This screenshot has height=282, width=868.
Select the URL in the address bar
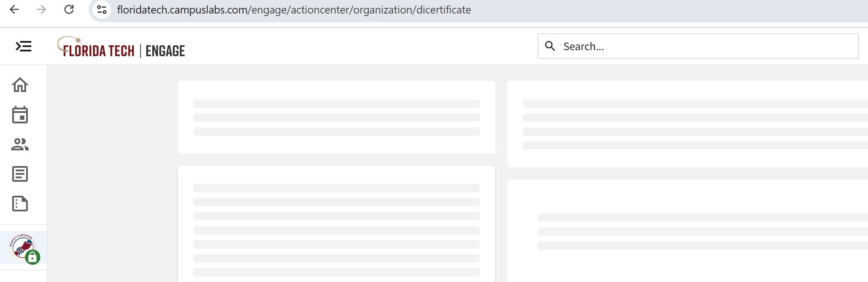(294, 10)
